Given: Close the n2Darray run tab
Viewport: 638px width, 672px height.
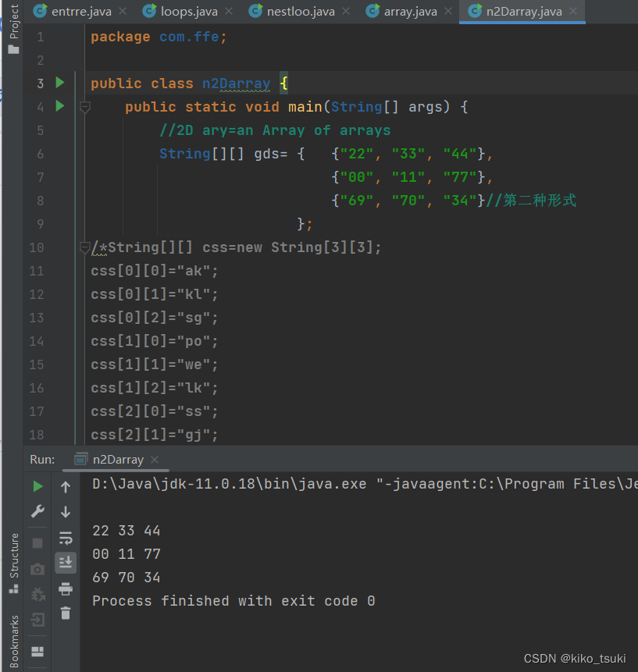Looking at the screenshot, I should click(155, 460).
